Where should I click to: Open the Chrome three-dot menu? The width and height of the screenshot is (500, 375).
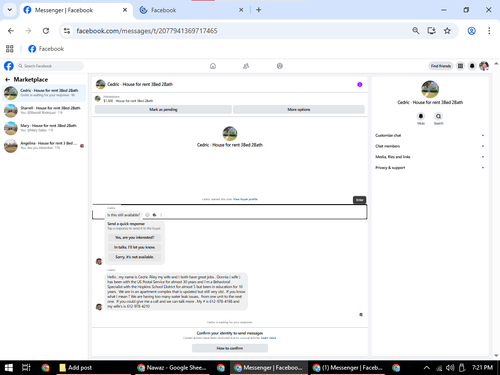pyautogui.click(x=489, y=31)
